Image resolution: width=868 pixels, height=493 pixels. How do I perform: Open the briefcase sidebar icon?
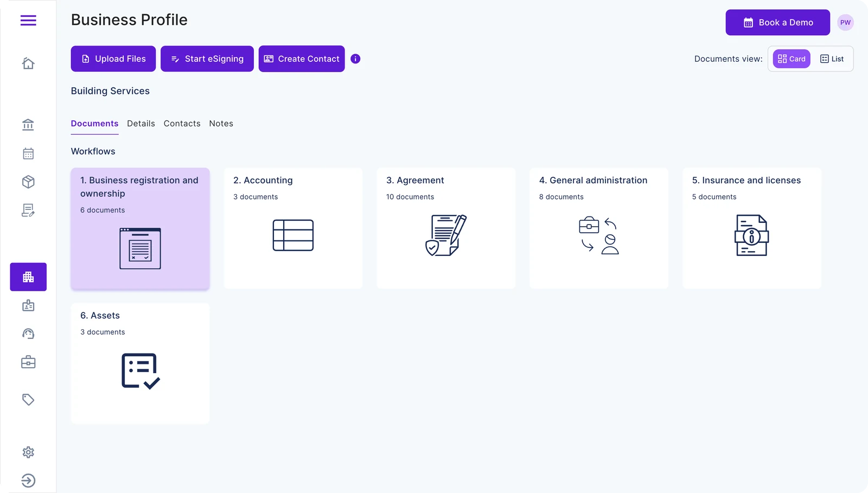28,362
